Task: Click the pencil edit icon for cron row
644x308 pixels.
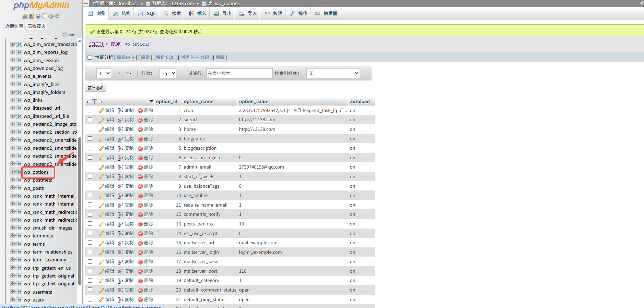Action: click(101, 111)
